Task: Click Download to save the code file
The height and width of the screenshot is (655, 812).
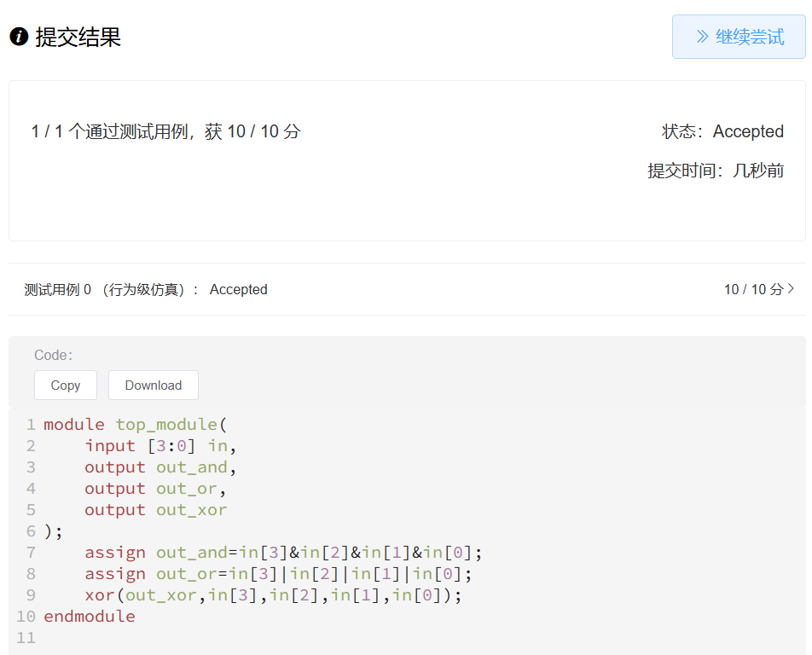Action: [154, 385]
